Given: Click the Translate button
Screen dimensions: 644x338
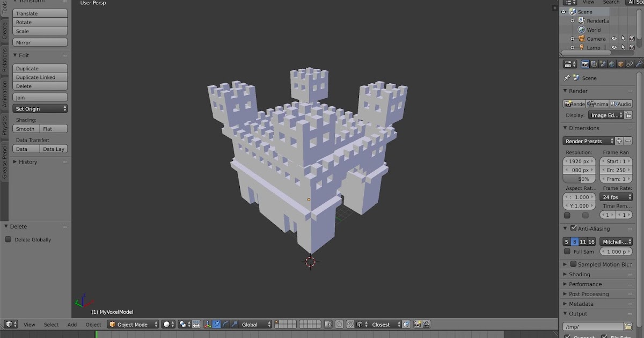Looking at the screenshot, I should coord(40,13).
